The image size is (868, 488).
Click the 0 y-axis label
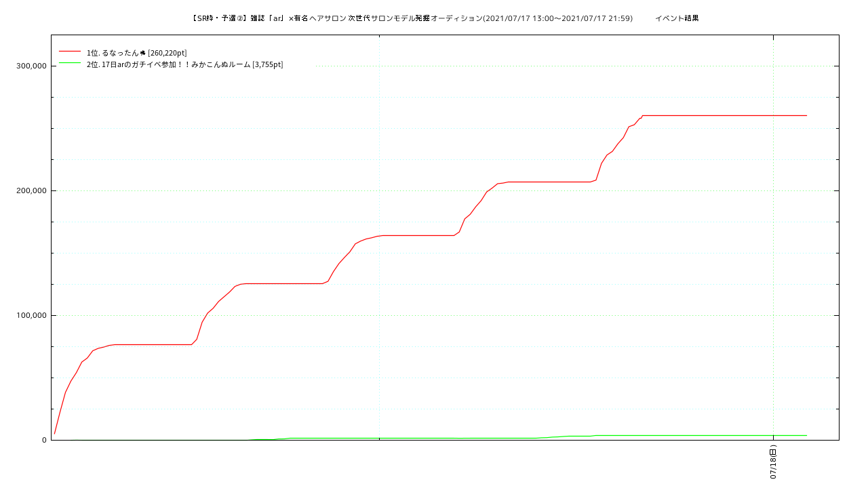click(x=44, y=440)
